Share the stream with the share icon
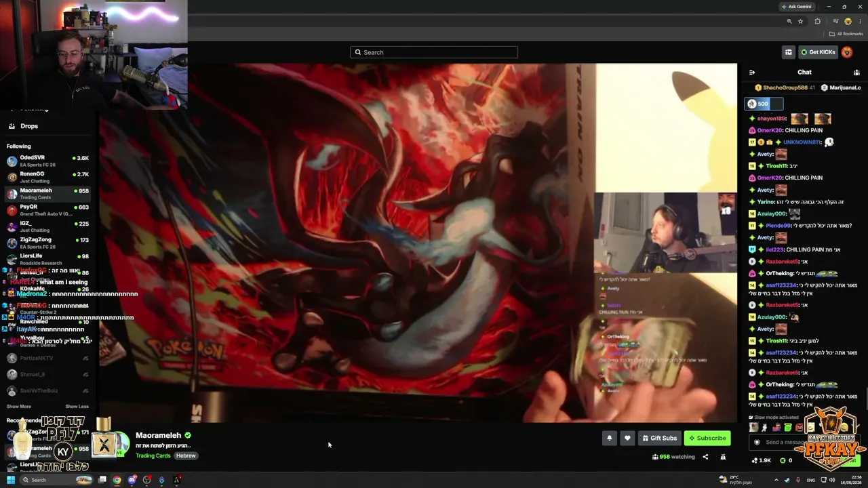 click(705, 457)
